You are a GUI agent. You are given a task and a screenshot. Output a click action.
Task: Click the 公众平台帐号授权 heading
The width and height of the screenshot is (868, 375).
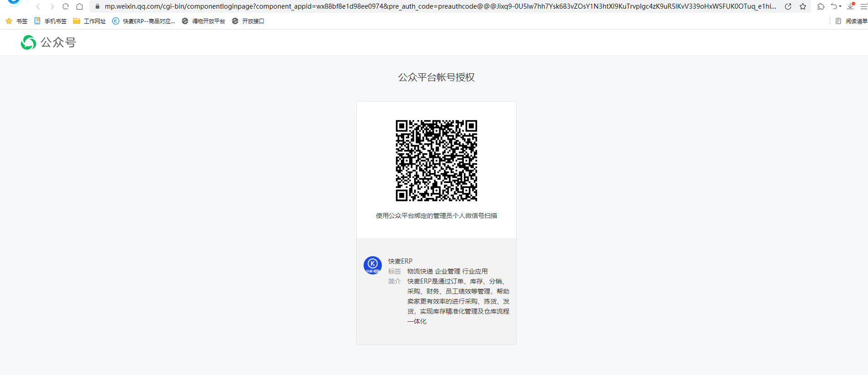point(437,77)
